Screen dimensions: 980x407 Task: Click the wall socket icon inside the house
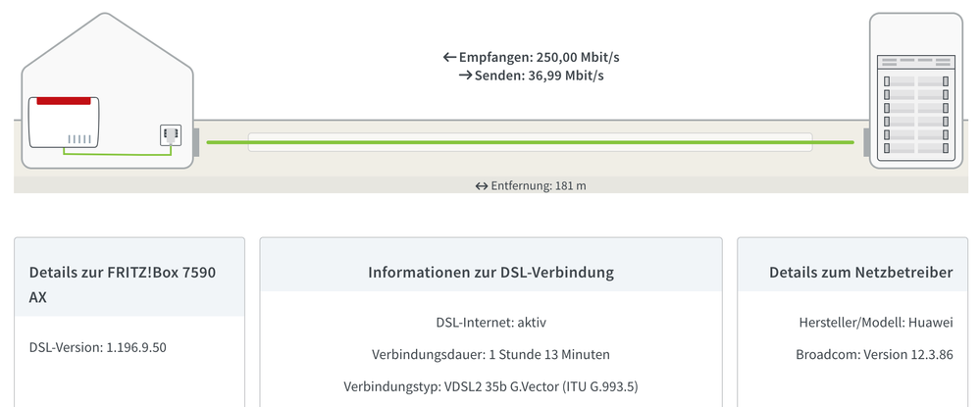click(x=170, y=135)
